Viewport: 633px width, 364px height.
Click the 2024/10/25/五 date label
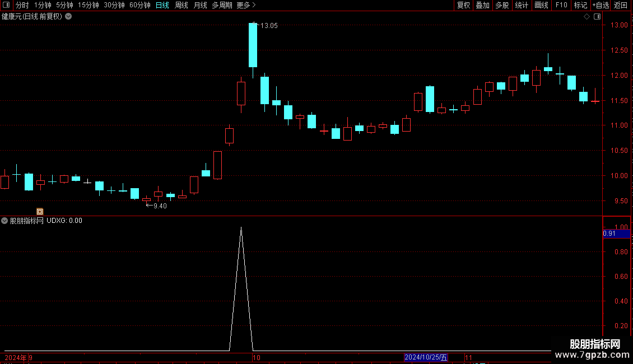[x=426, y=357]
